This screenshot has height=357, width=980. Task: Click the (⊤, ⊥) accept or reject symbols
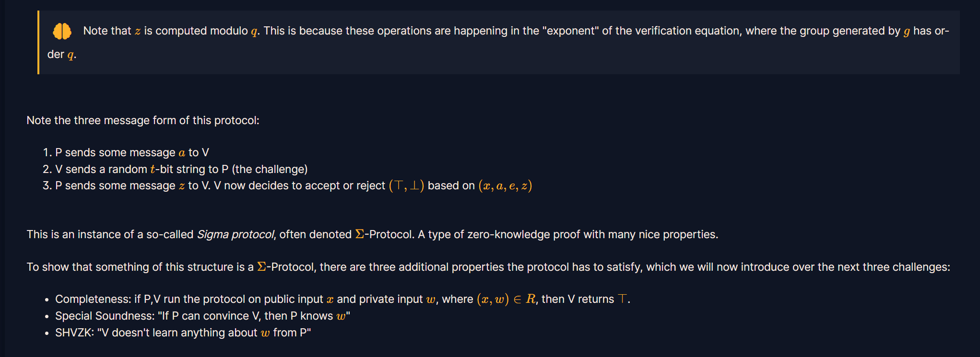[x=406, y=185]
